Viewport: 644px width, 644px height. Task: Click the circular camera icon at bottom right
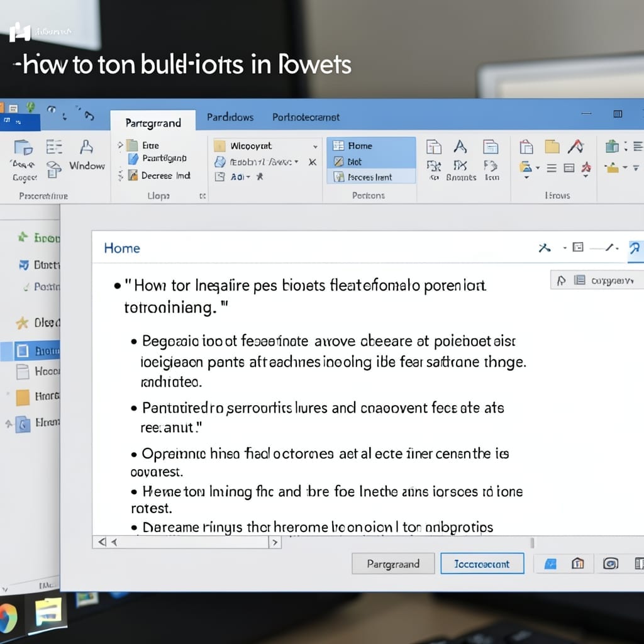point(611,563)
